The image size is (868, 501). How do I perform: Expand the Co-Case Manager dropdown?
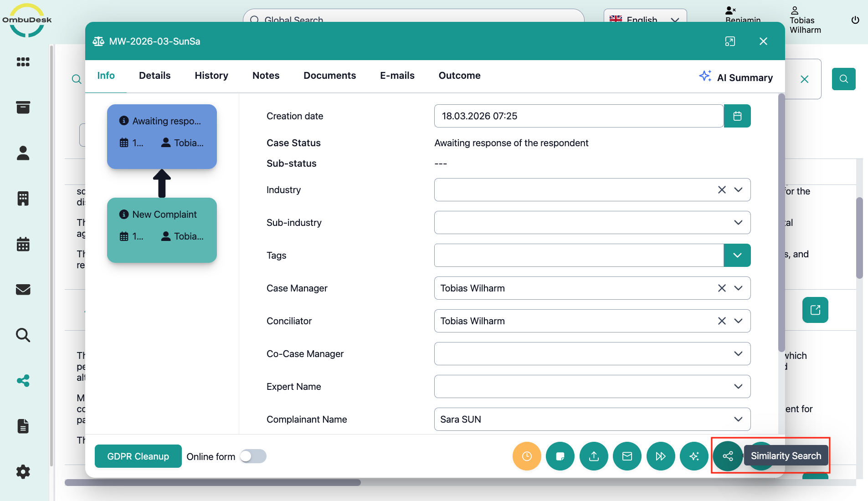tap(738, 354)
